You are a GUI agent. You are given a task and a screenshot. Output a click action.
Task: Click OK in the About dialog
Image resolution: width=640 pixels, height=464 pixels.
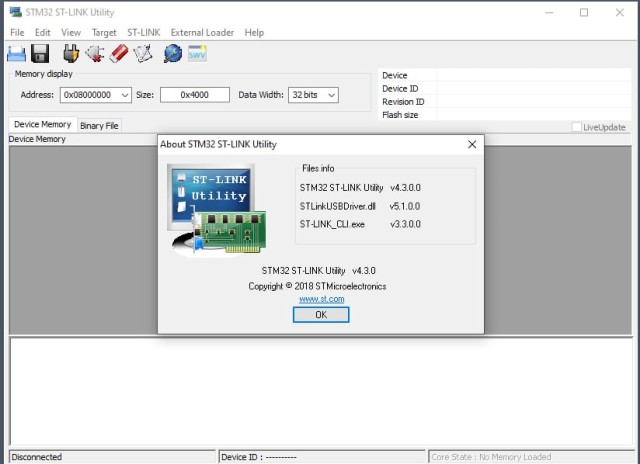coord(321,315)
